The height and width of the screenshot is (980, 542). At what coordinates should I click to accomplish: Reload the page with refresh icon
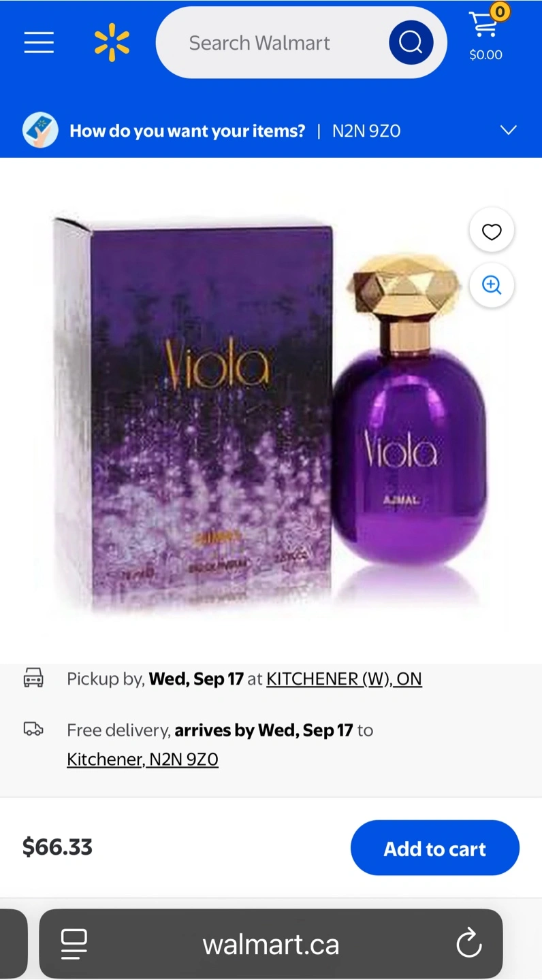tap(469, 944)
